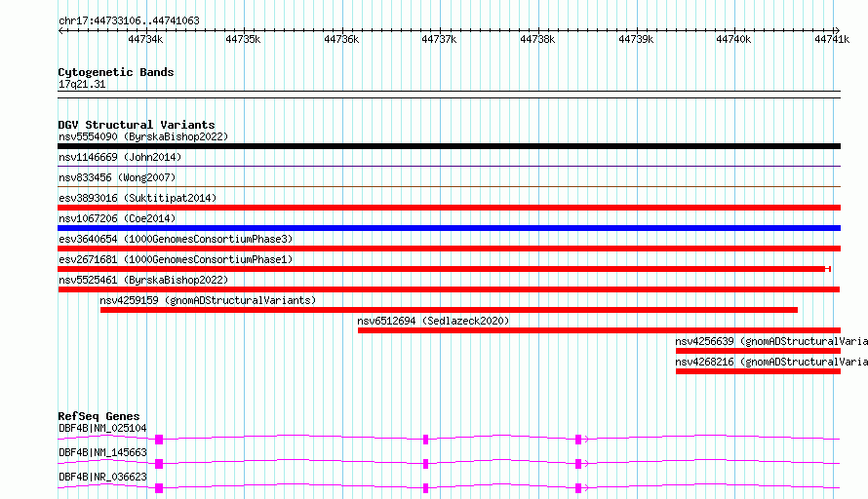Screen dimensions: 868x499
Task: Click the right arrow of the ruler
Action: point(837,30)
